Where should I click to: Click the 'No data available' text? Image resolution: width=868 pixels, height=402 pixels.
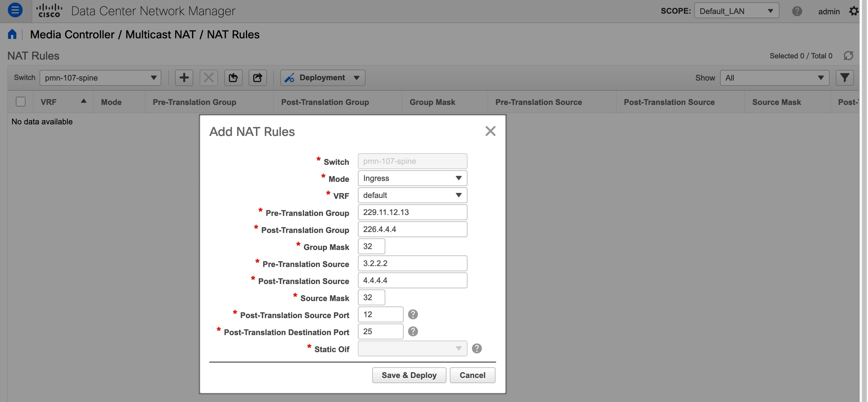coord(42,122)
